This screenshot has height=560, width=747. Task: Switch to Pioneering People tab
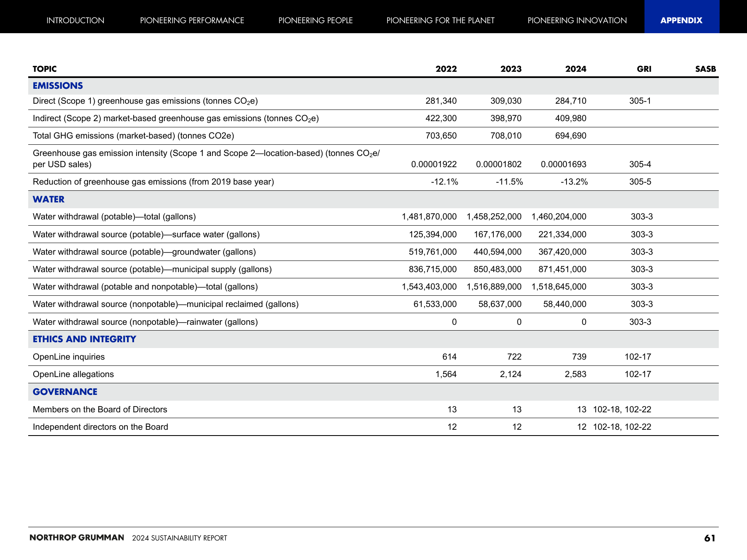pyautogui.click(x=315, y=20)
